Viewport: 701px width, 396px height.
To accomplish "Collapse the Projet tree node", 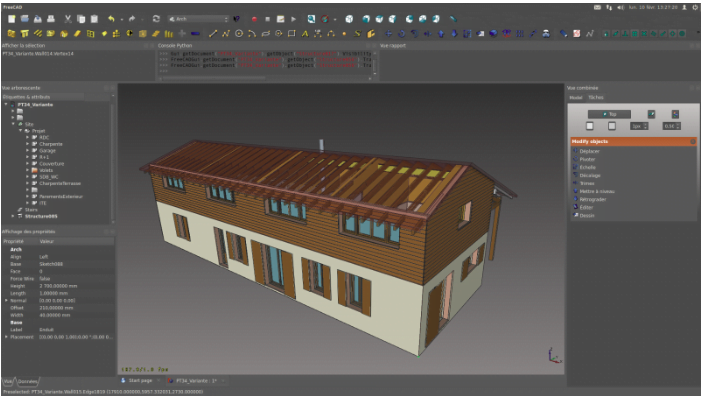I will tap(20, 131).
